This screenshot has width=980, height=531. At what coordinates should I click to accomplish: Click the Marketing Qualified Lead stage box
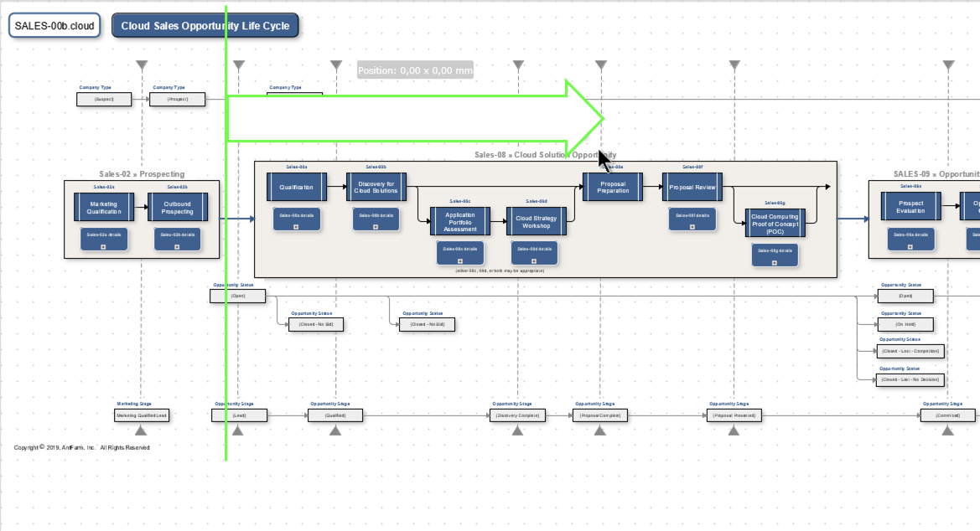(142, 415)
